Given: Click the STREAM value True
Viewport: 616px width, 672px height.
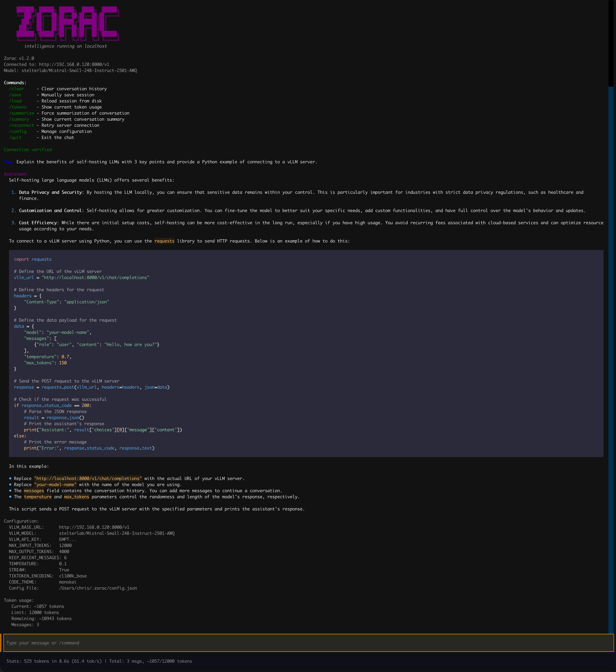Looking at the screenshot, I should coord(64,570).
